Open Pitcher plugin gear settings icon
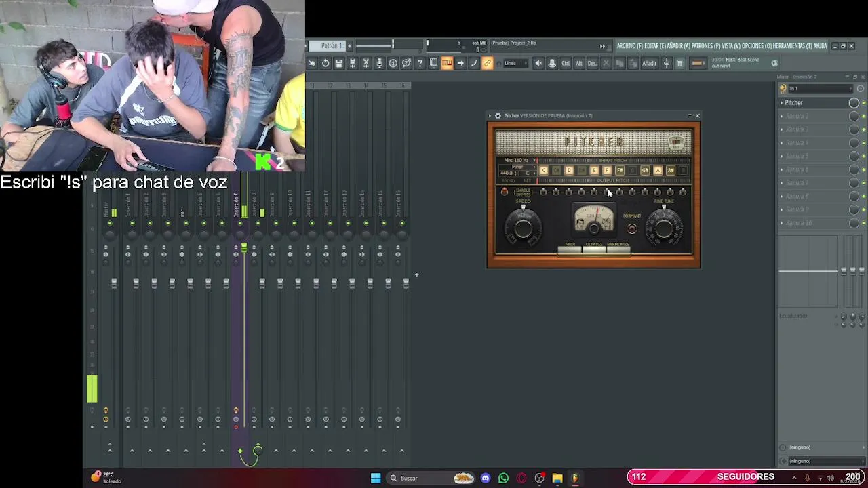The width and height of the screenshot is (868, 488). [498, 116]
